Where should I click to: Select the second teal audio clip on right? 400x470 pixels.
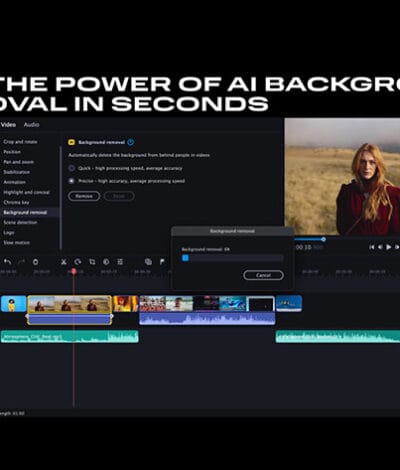point(338,337)
